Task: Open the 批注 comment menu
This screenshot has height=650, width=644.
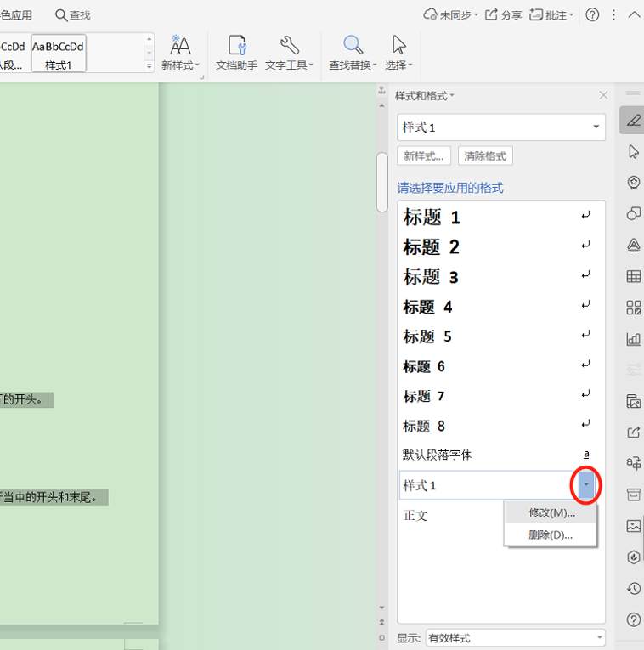Action: (x=551, y=15)
